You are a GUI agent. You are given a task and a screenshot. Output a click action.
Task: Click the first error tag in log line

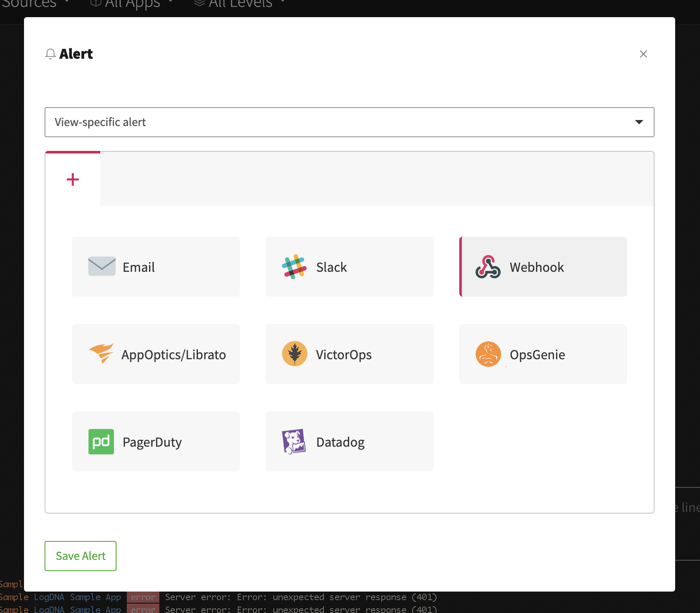tap(143, 597)
